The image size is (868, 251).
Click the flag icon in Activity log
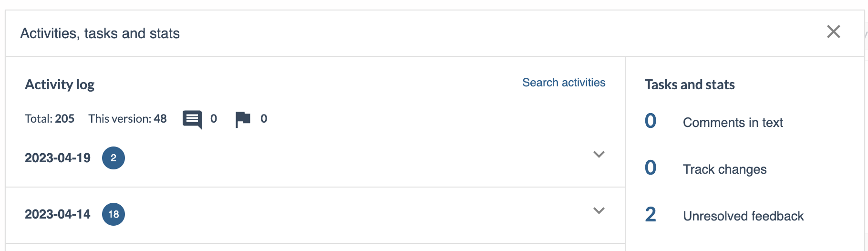[243, 119]
